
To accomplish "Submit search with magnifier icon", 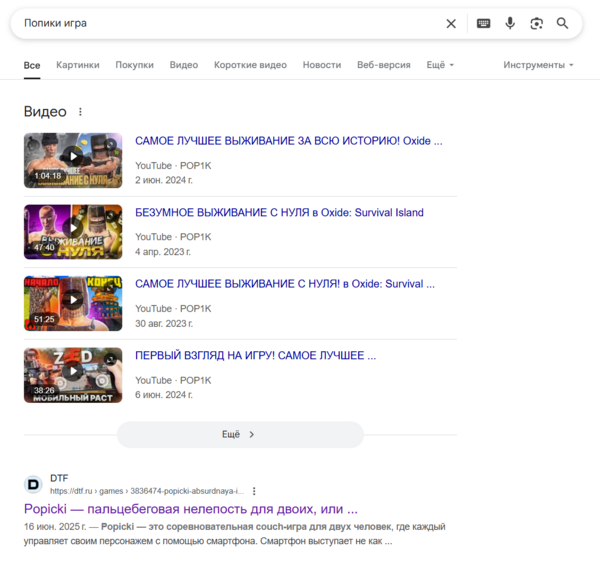I will 562,23.
